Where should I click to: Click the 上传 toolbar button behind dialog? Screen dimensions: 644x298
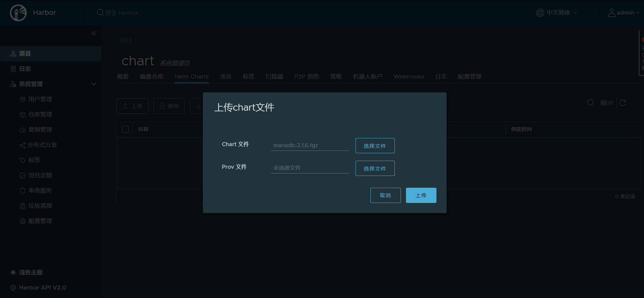click(132, 106)
